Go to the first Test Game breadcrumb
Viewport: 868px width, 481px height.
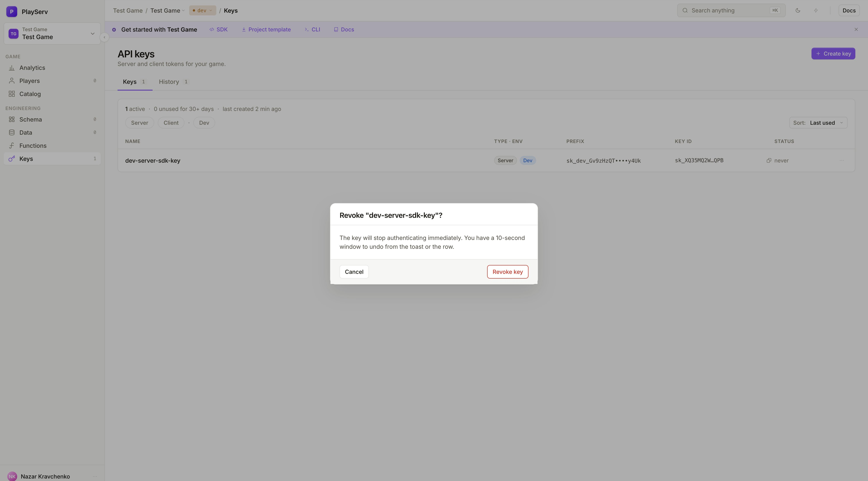point(128,10)
